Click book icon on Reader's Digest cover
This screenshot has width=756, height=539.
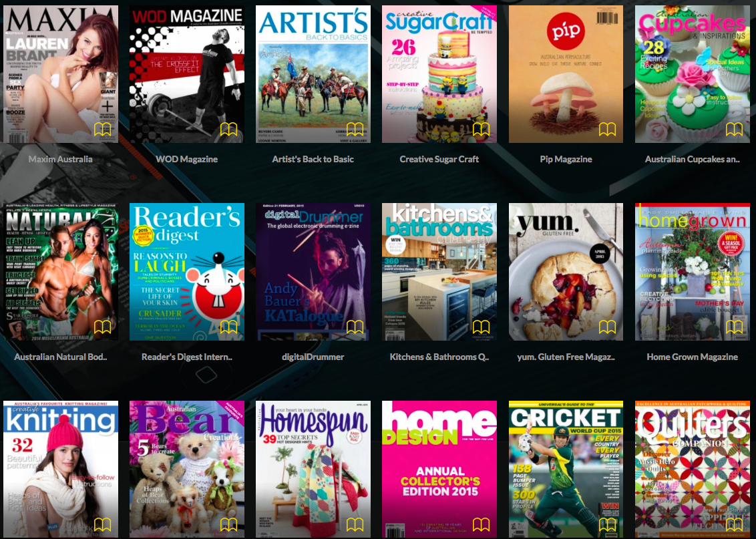pyautogui.click(x=228, y=327)
